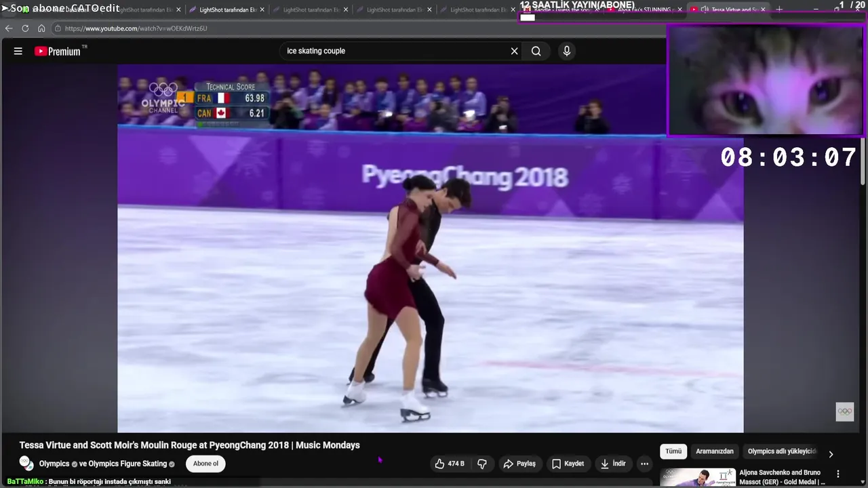The image size is (868, 488).
Task: Click the video player to pause playback
Action: 430,248
